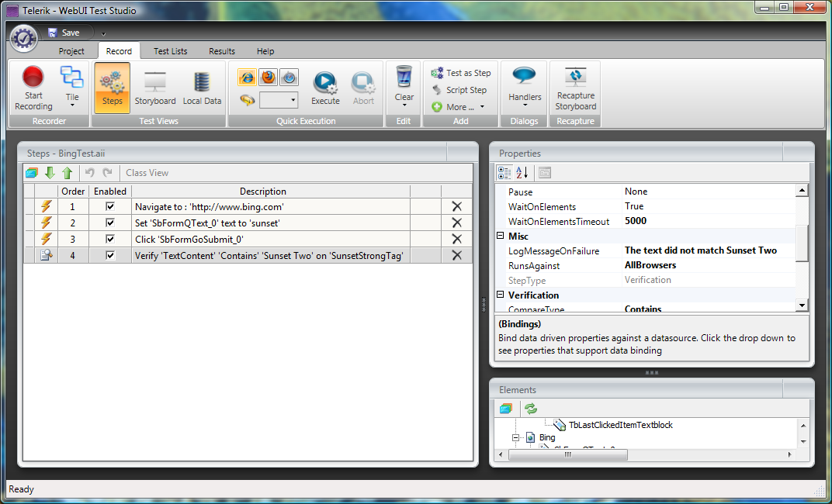Click the LogMessageOnFailure value field
This screenshot has height=504, width=832.
tap(709, 250)
